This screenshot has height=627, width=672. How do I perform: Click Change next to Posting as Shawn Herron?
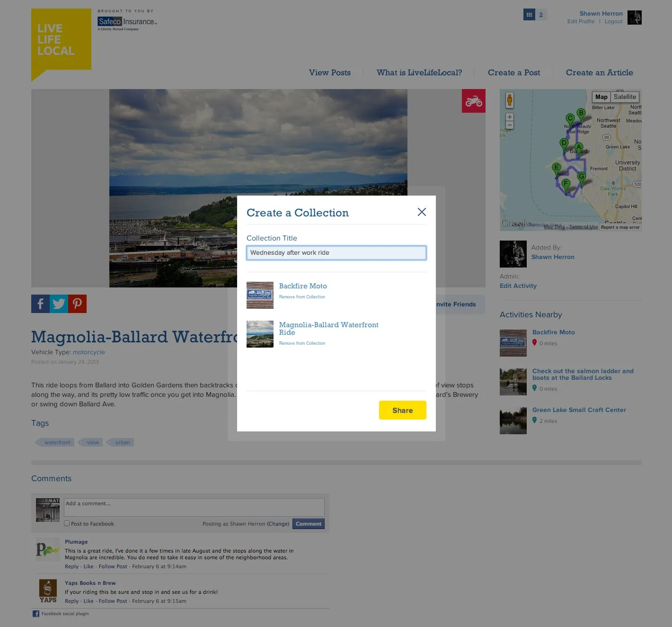pyautogui.click(x=278, y=524)
